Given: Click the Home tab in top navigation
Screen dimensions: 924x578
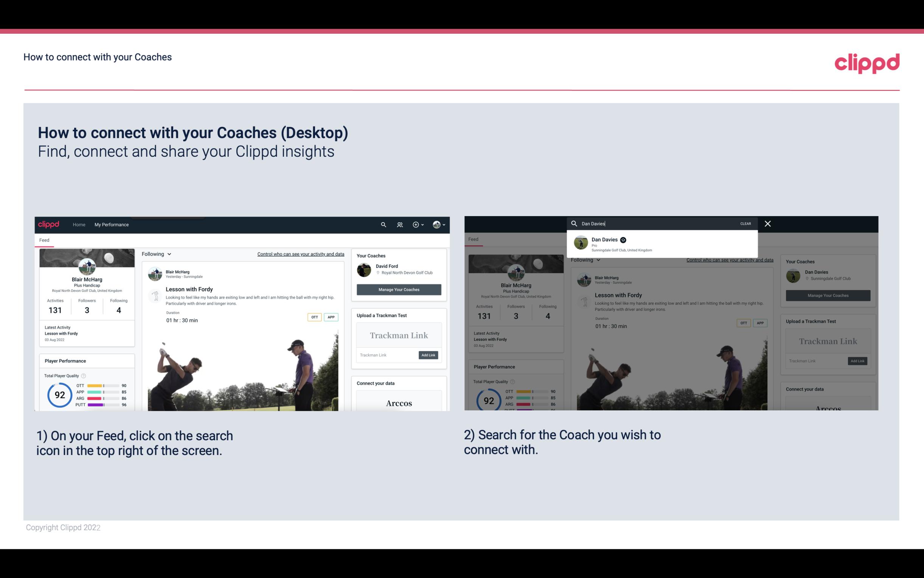Looking at the screenshot, I should [x=79, y=224].
